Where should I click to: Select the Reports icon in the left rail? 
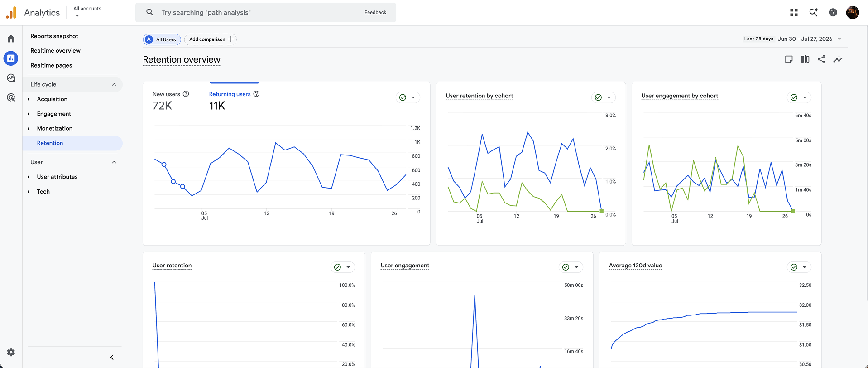pos(11,58)
